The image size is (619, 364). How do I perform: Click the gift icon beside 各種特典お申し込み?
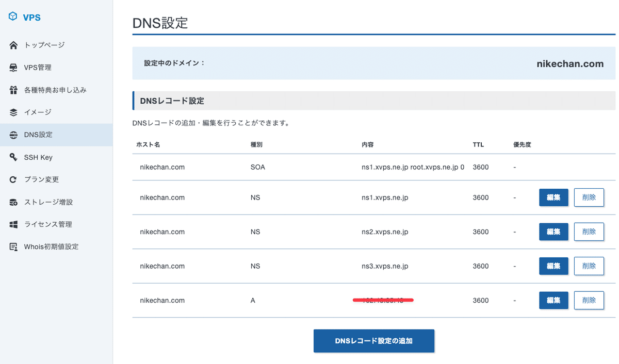click(14, 90)
